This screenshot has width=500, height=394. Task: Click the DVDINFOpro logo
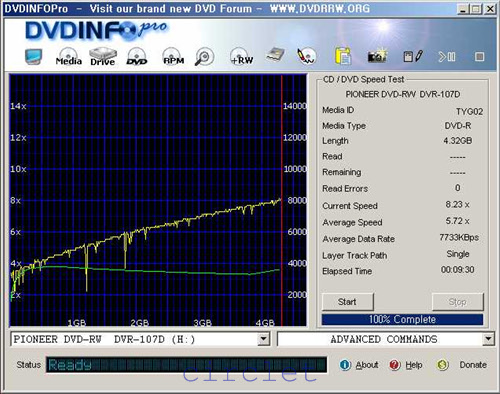(97, 30)
